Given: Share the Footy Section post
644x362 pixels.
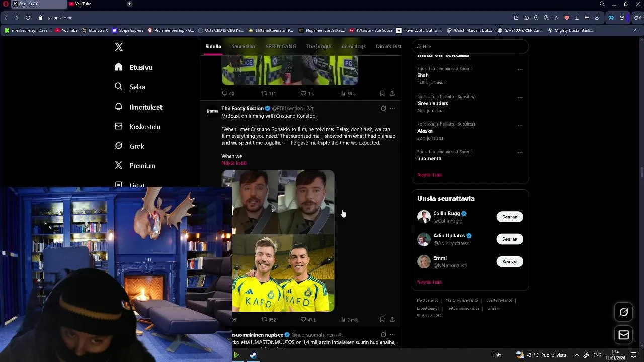Looking at the screenshot, I should click(x=392, y=319).
